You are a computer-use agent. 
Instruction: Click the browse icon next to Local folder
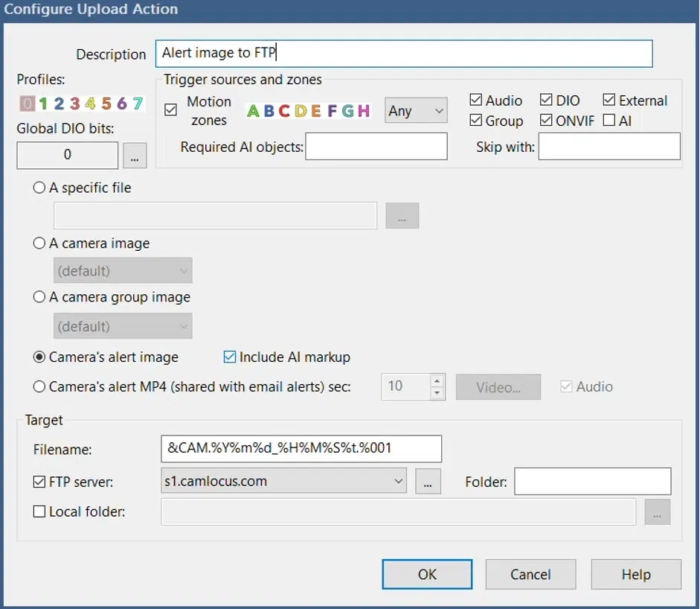(x=658, y=511)
